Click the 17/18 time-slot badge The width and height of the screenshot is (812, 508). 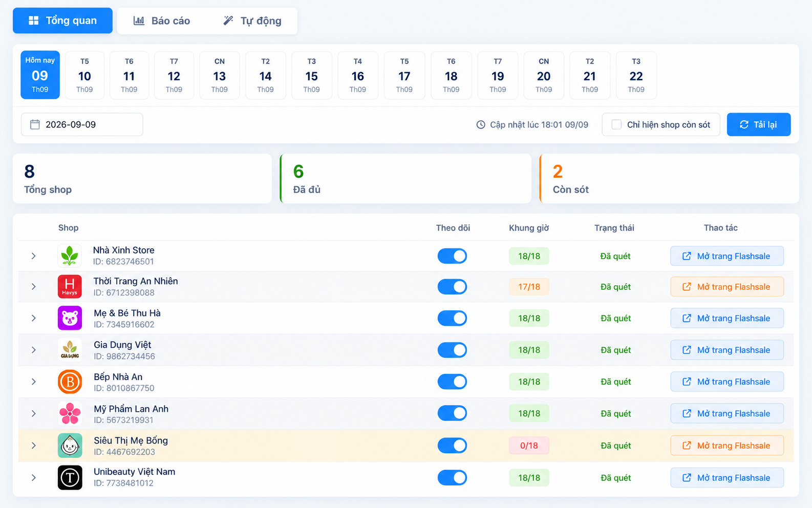click(529, 287)
